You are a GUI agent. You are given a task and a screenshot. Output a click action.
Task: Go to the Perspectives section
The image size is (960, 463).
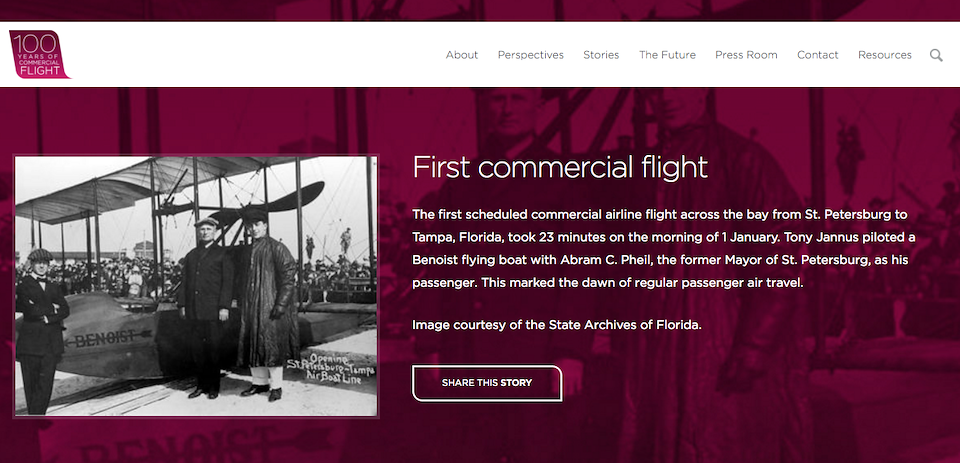point(531,55)
